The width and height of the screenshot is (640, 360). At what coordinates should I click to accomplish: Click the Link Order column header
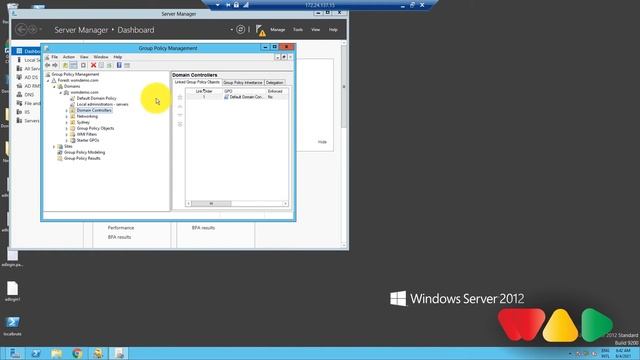point(204,91)
